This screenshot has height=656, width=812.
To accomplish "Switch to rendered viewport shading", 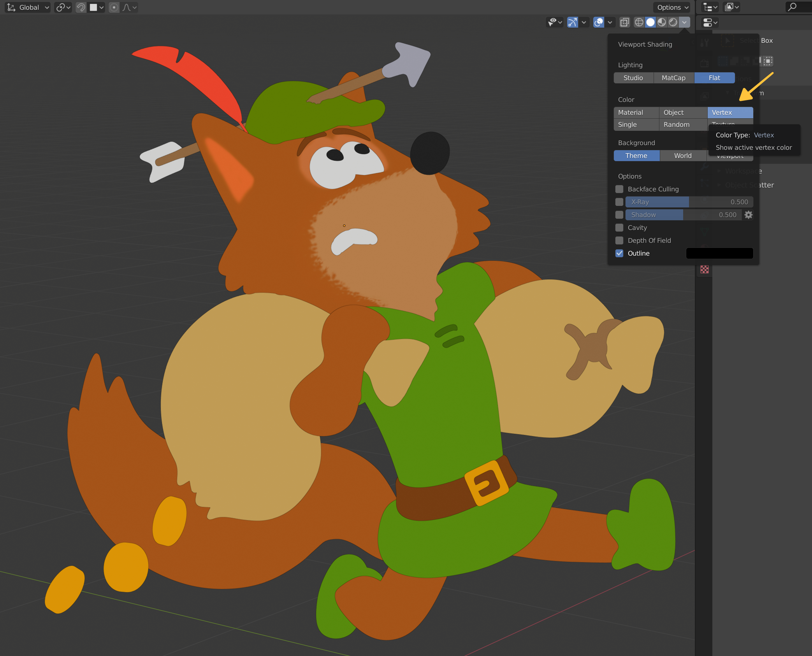I will pos(673,23).
